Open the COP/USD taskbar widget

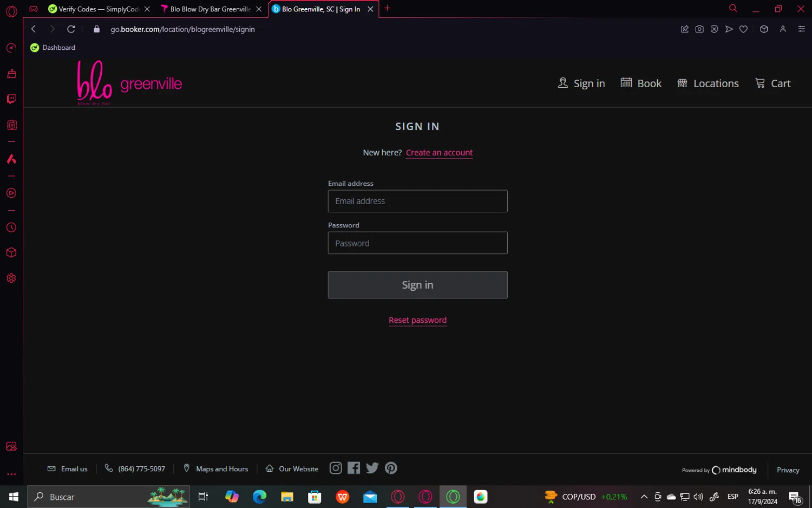(587, 497)
